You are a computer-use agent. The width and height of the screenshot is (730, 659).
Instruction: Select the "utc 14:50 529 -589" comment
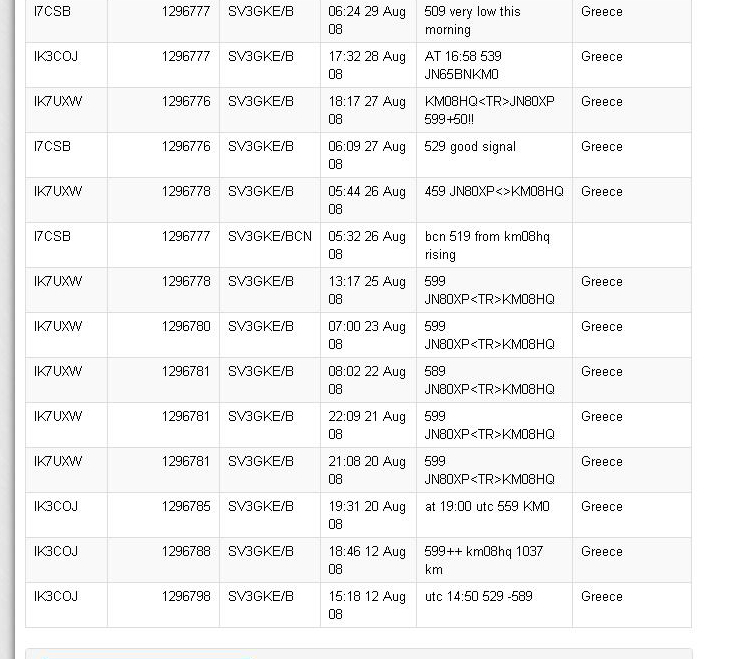click(x=478, y=597)
